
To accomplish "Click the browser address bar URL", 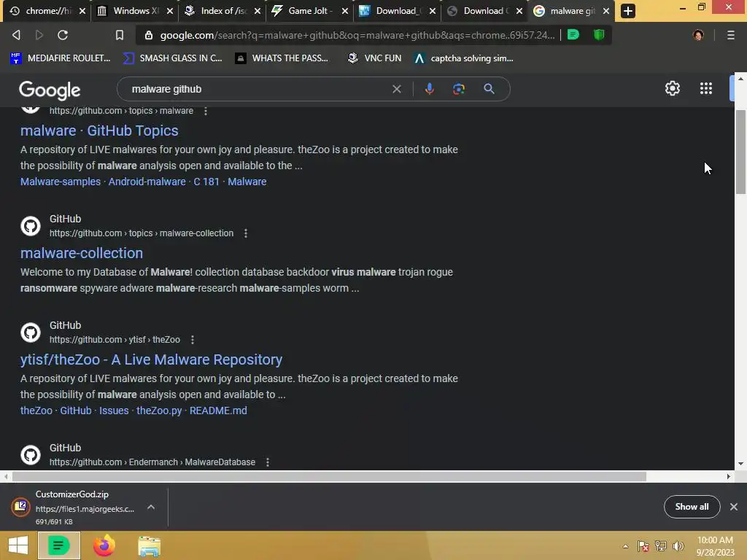I will (357, 35).
